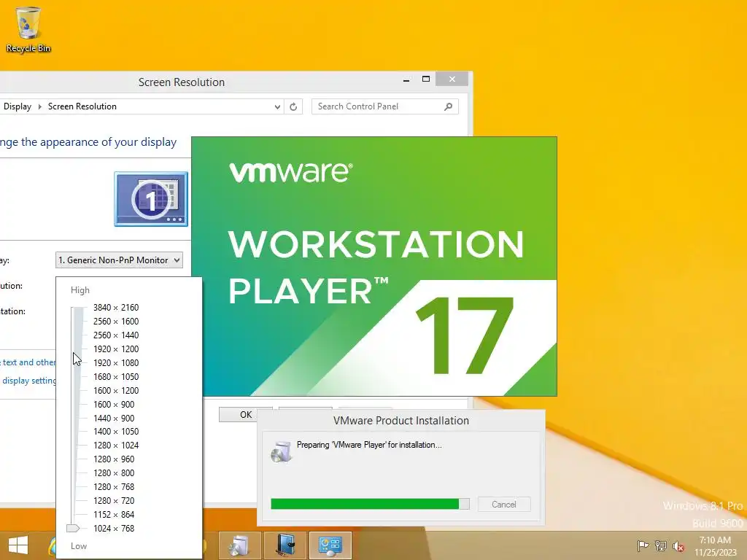The image size is (747, 560).
Task: Minimize the Screen Resolution window
Action: tap(406, 80)
